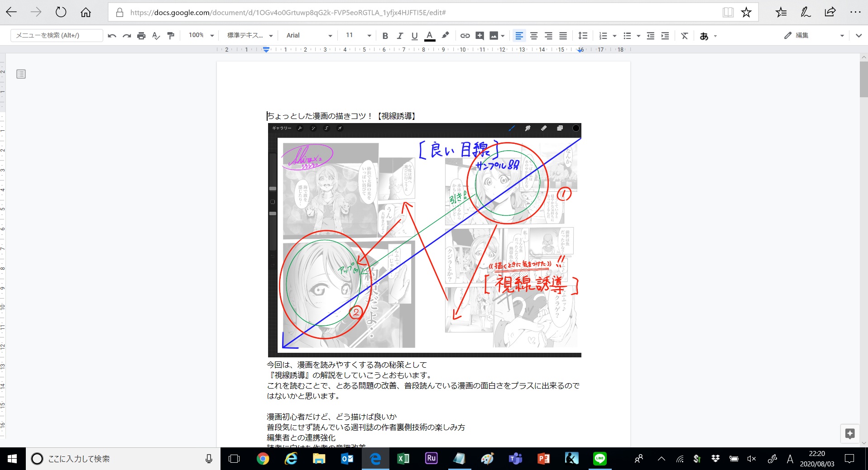The image size is (868, 470).
Task: Open the highlight color picker
Action: tap(446, 35)
